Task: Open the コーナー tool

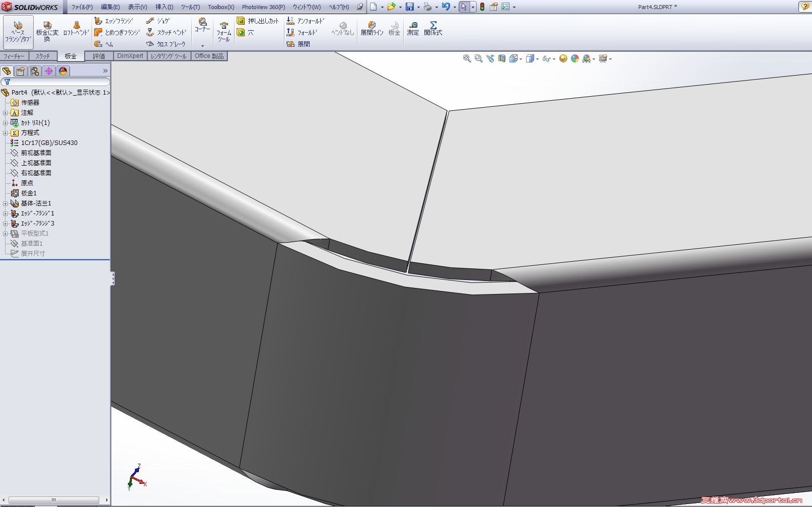Action: 202,25
